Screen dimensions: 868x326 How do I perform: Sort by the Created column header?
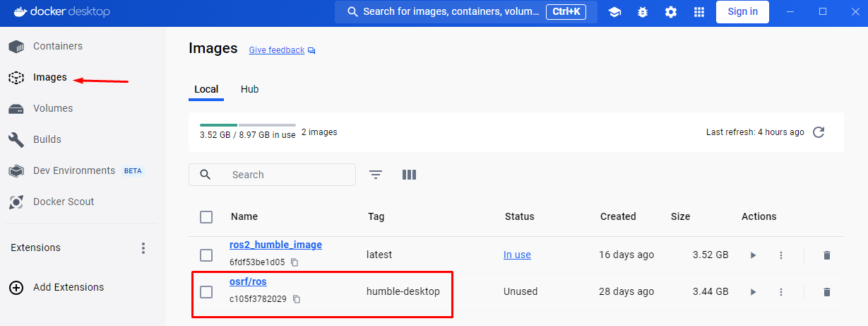(x=618, y=217)
